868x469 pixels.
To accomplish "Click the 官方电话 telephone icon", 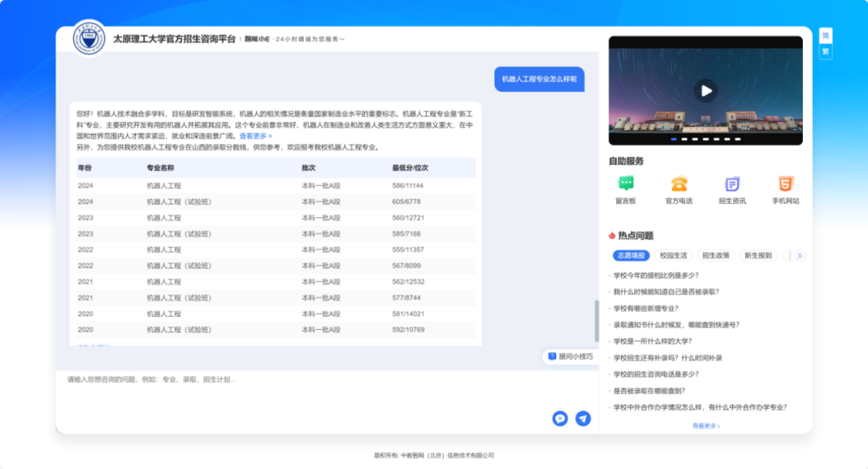I will pos(678,184).
